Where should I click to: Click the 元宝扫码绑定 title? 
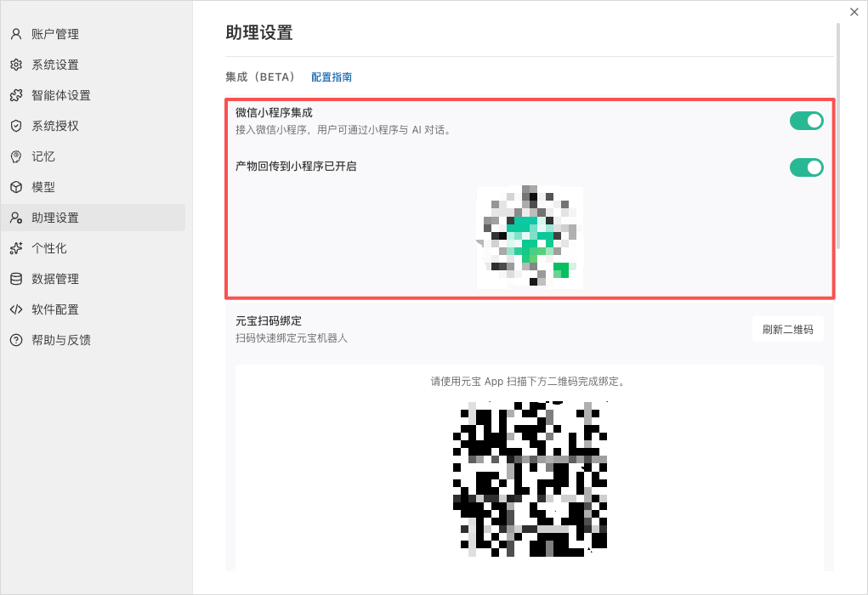tap(269, 320)
